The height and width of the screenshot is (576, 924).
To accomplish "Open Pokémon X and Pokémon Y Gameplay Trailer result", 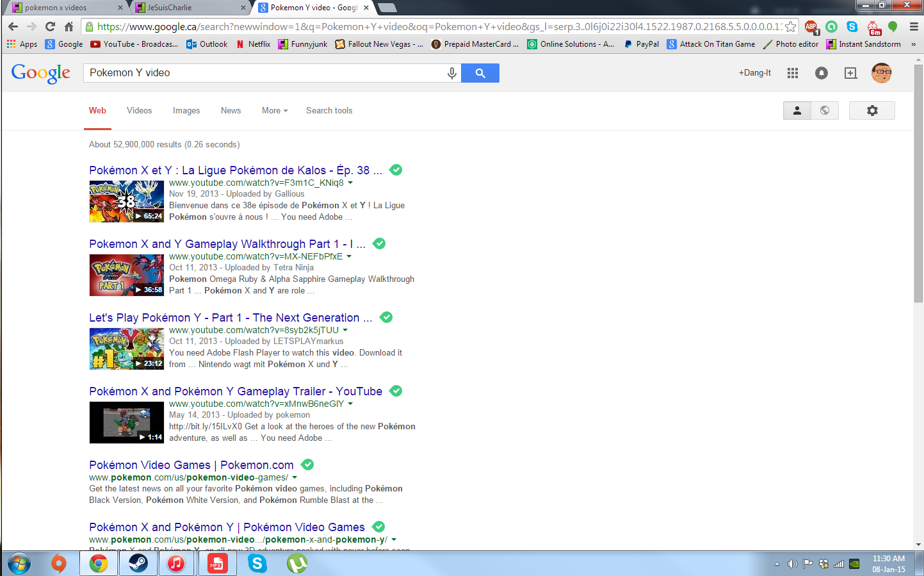I will pos(236,391).
